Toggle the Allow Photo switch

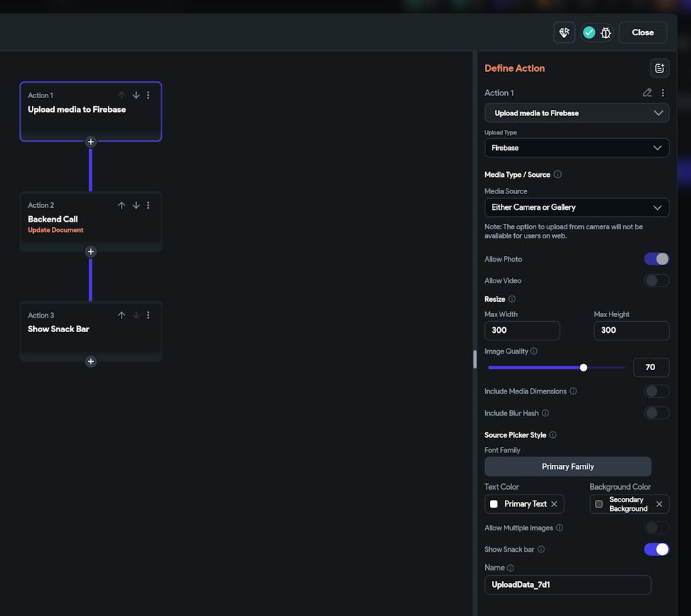tap(656, 259)
